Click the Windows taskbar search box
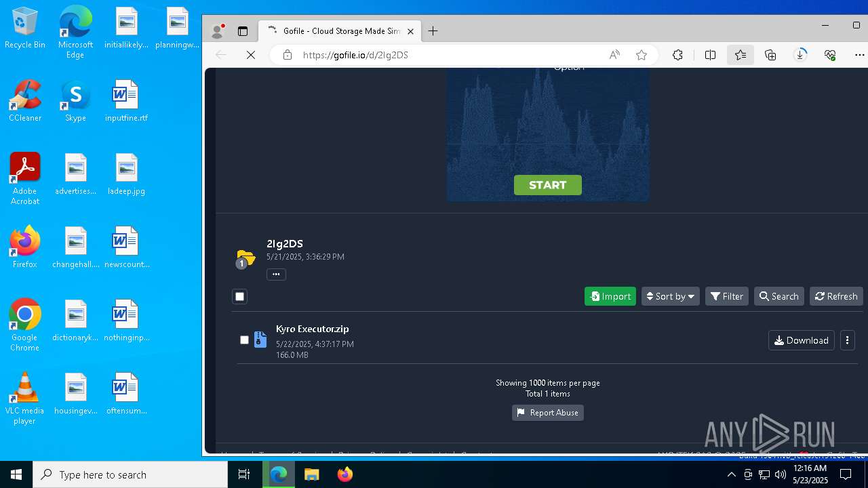The image size is (868, 488). [x=130, y=474]
